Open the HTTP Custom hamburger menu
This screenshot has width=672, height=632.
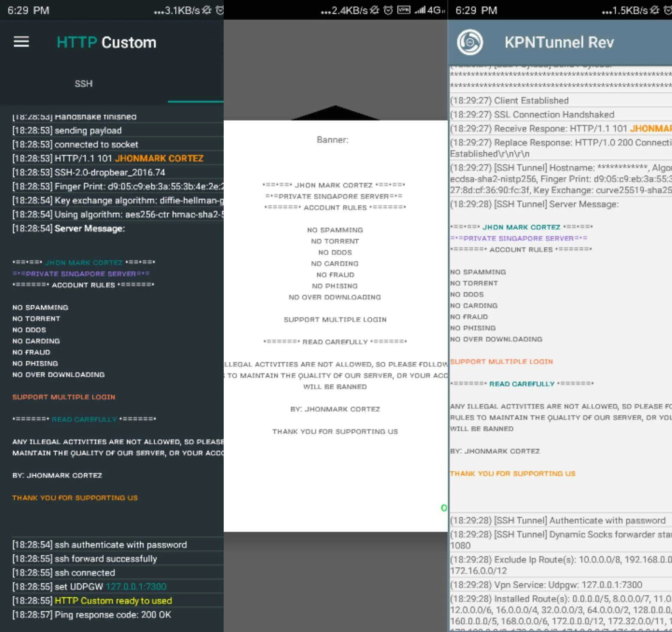pos(21,42)
